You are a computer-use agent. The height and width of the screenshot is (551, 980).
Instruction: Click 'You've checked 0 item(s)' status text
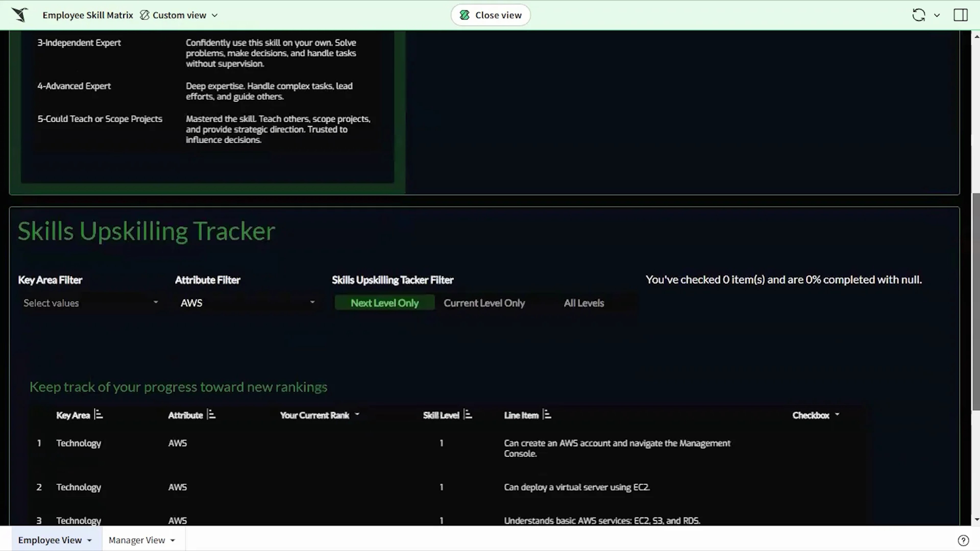pyautogui.click(x=784, y=280)
